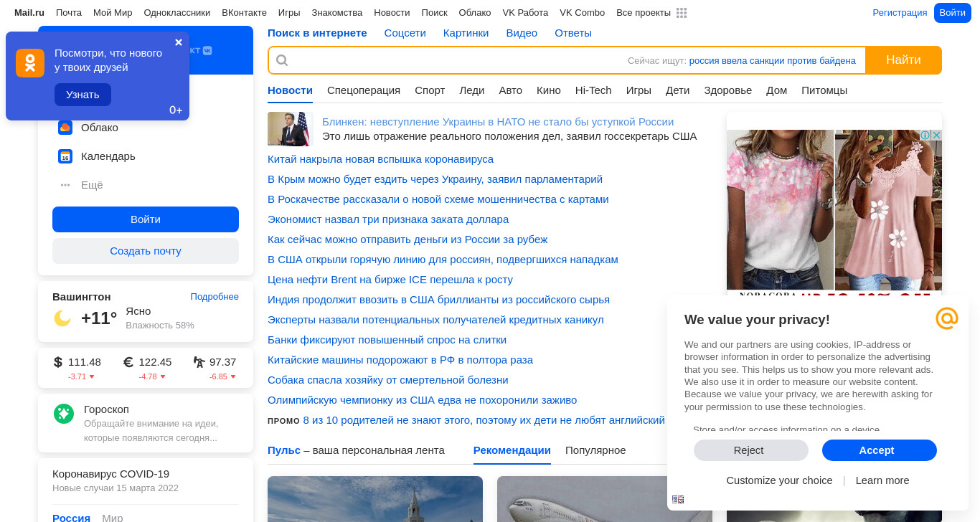Open headline Экономист назвал три признака

point(388,219)
